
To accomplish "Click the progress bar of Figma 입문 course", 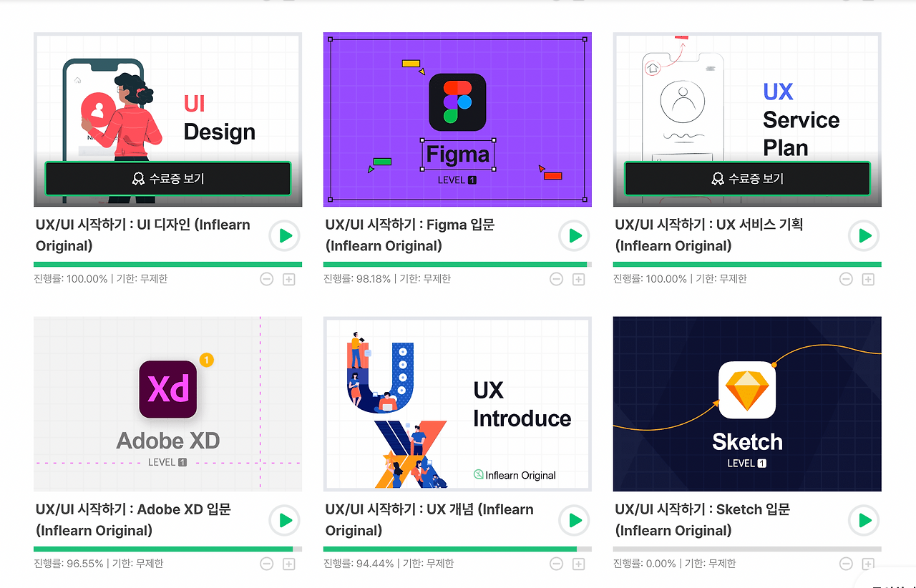I will click(457, 265).
